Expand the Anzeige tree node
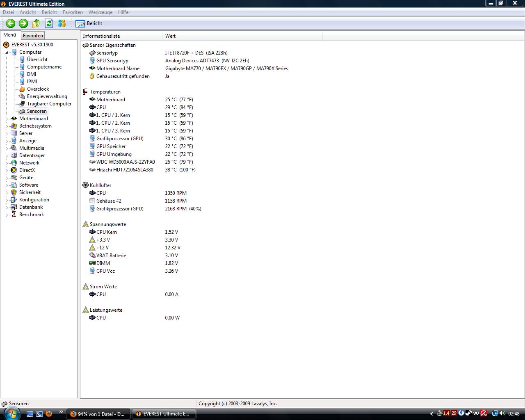 point(7,141)
